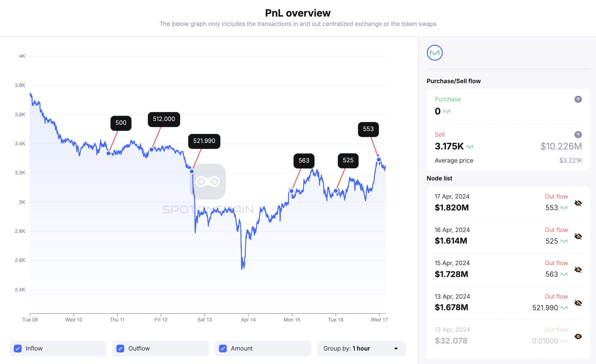Click the 500 outflow marker label
This screenshot has height=364, width=596.
(121, 123)
